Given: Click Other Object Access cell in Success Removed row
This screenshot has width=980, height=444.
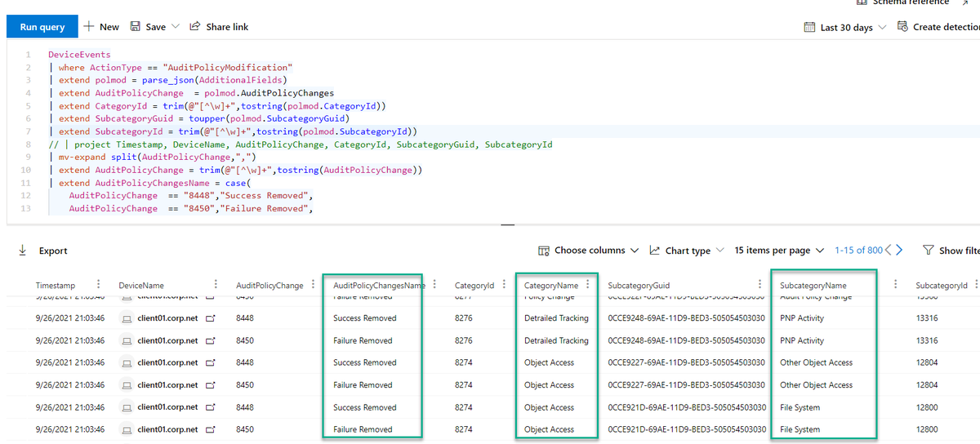Looking at the screenshot, I should click(816, 362).
